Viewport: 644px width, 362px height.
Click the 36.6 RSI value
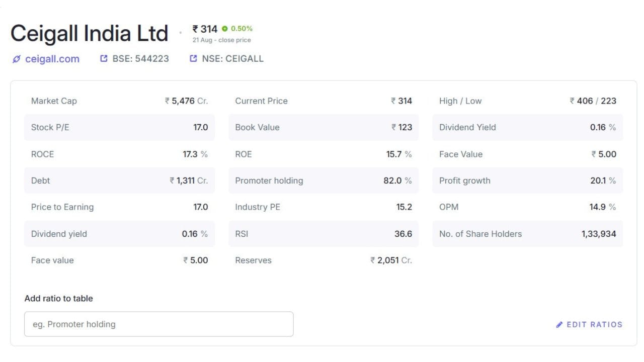(404, 234)
